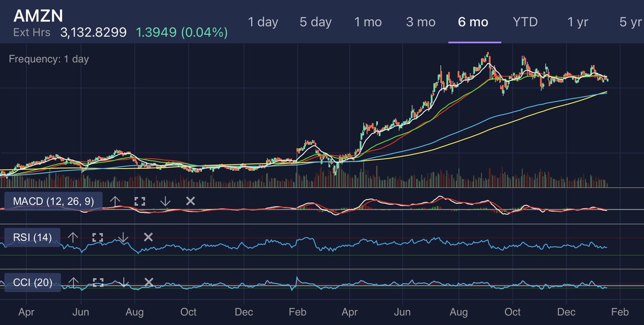The width and height of the screenshot is (644, 325).
Task: Open the Frequency selector
Action: click(47, 59)
